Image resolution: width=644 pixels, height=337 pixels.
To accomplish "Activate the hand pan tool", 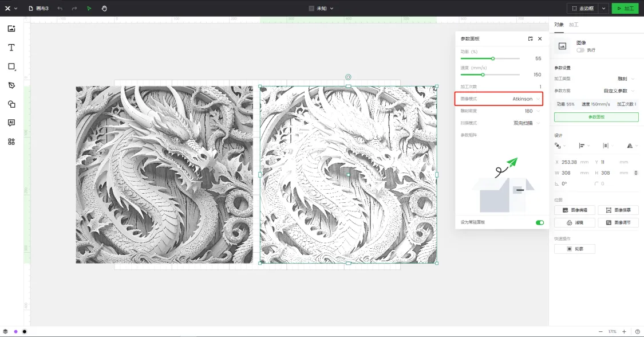I will coord(104,8).
